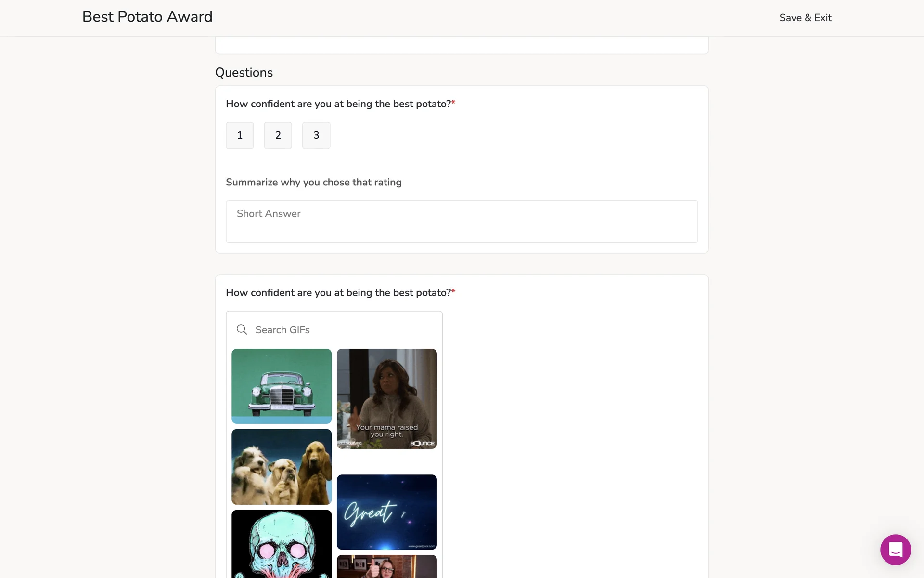Select the thumbs-up woman GIF
924x578 pixels.
(387, 566)
